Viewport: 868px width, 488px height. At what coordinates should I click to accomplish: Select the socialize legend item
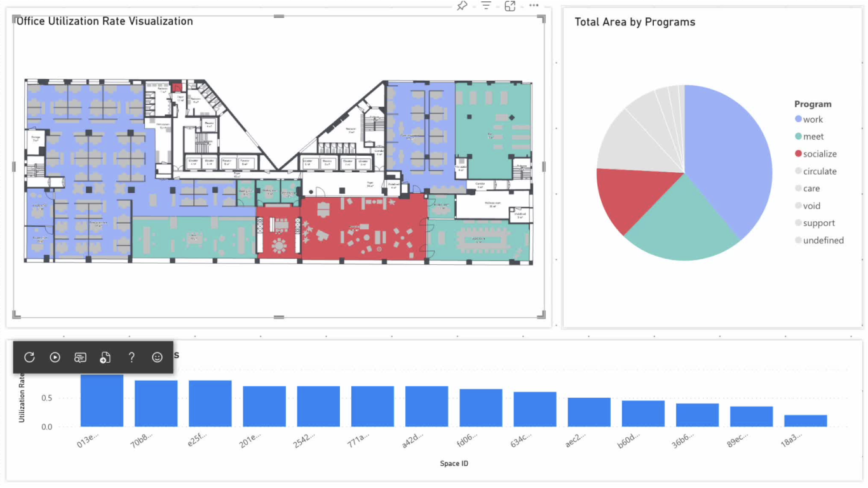(816, 154)
